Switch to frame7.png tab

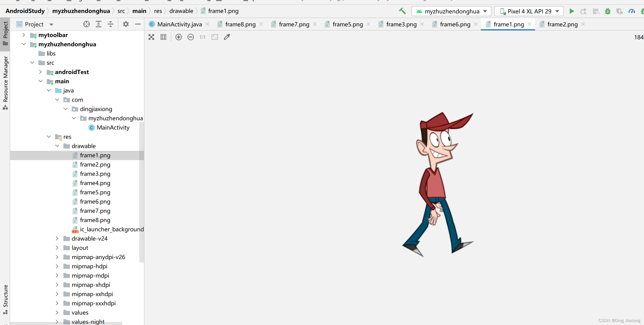[x=294, y=24]
